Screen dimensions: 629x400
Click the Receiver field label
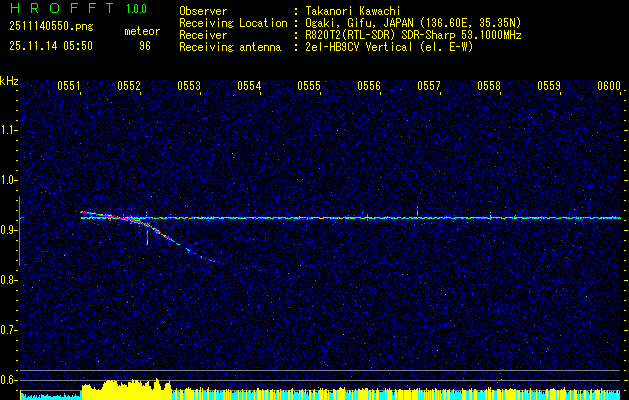click(203, 35)
